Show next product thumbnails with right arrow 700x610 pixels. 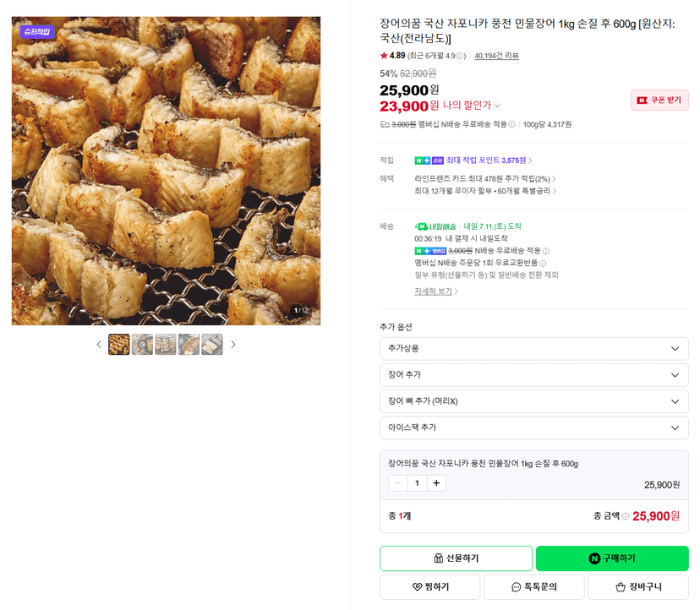pyautogui.click(x=233, y=345)
